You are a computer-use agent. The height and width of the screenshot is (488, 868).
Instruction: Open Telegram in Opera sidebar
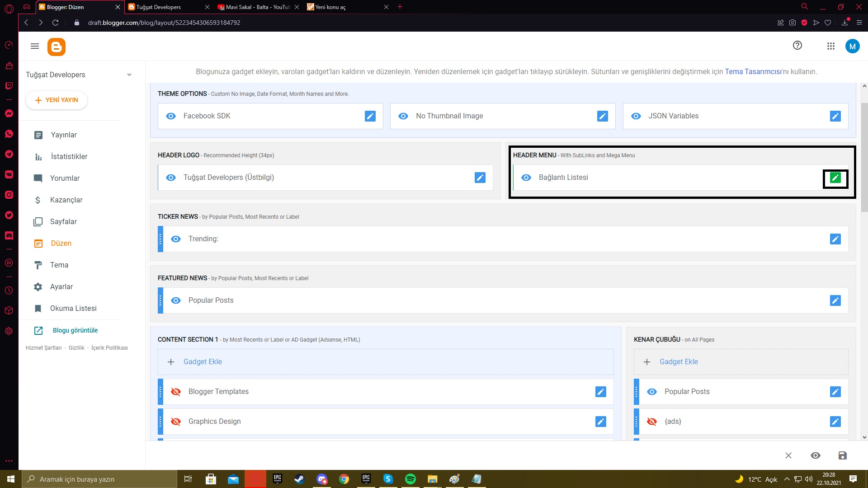[x=9, y=154]
